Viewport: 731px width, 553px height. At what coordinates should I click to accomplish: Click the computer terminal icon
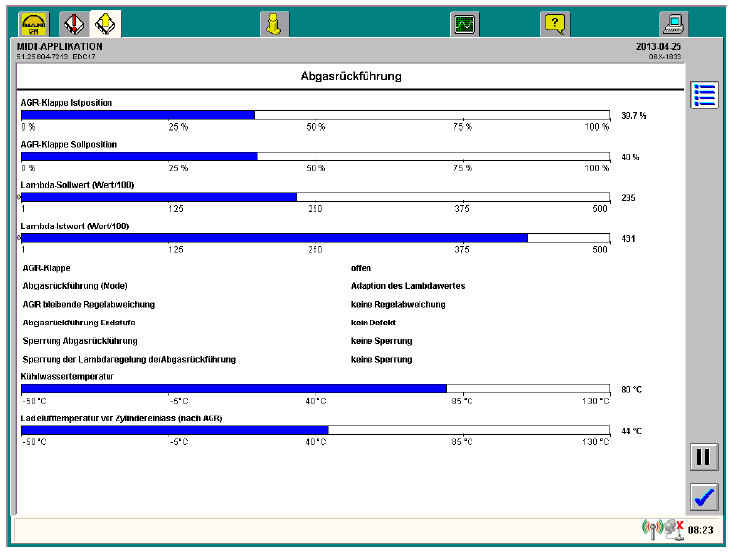pos(673,23)
